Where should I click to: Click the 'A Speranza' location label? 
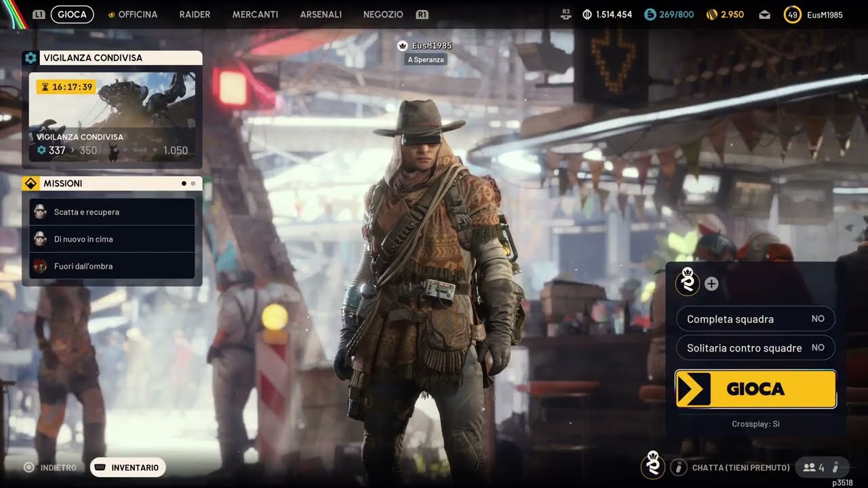[x=426, y=60]
